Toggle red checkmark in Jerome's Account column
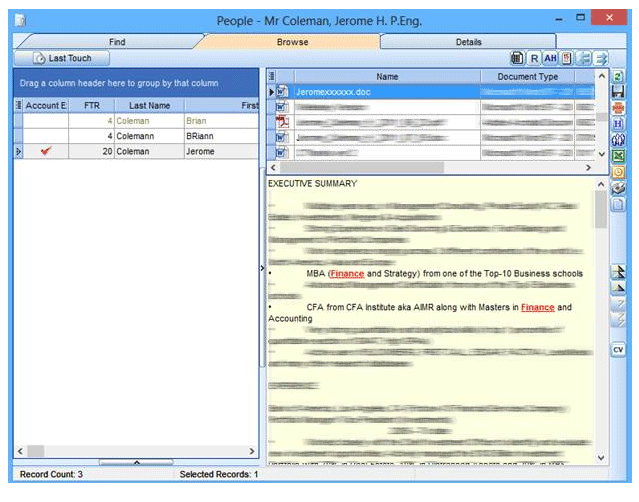Screen dimensions: 639x502 [46, 151]
